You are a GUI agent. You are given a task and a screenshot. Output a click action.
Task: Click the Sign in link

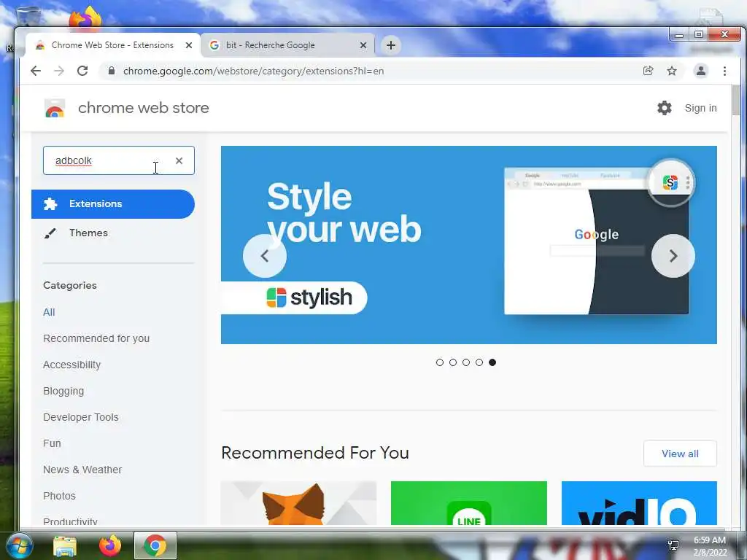pos(700,108)
